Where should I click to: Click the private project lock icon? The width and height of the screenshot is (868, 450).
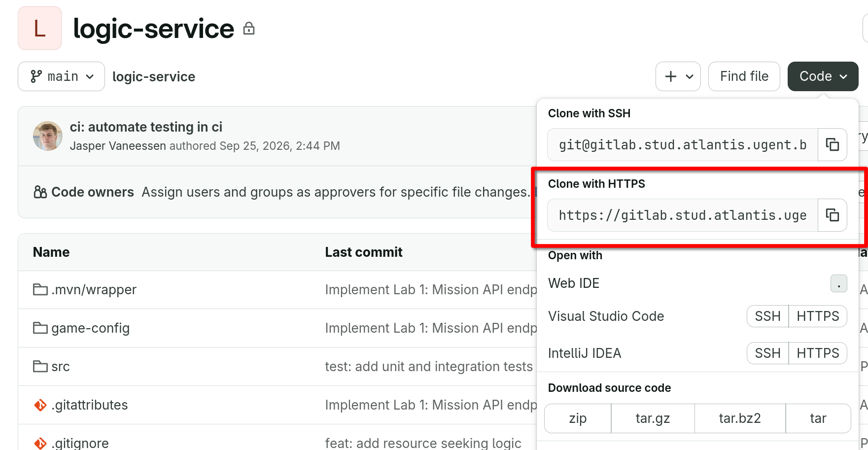pos(249,29)
